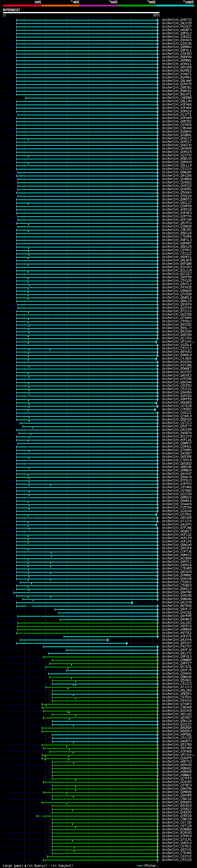
Task: Click hit label UniRef100_C6SY02
Action: (x=177, y=856)
